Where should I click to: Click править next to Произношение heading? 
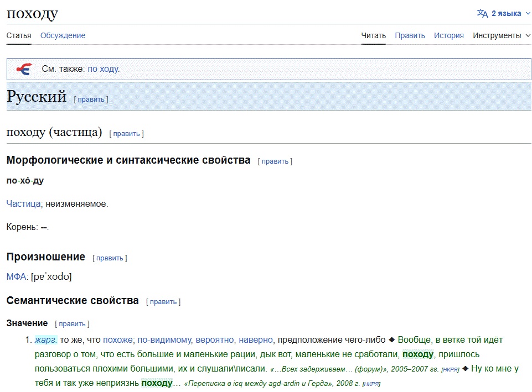(x=110, y=258)
